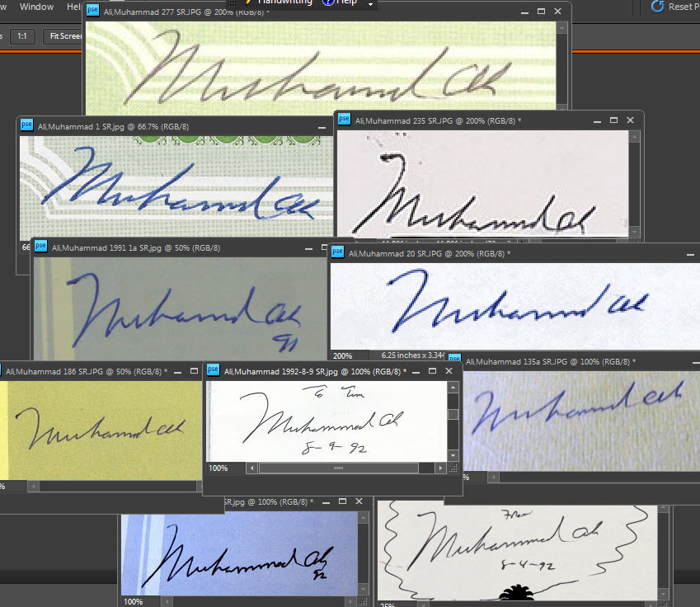The image size is (700, 607).
Task: Click scroll-right arrow in bottom SR.jpg @ 100% window
Action: click(351, 602)
